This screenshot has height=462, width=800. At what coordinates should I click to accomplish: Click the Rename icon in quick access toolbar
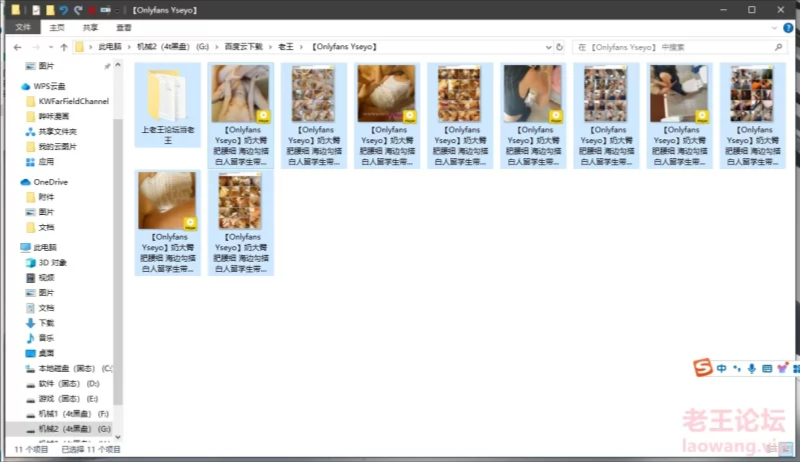(x=105, y=10)
